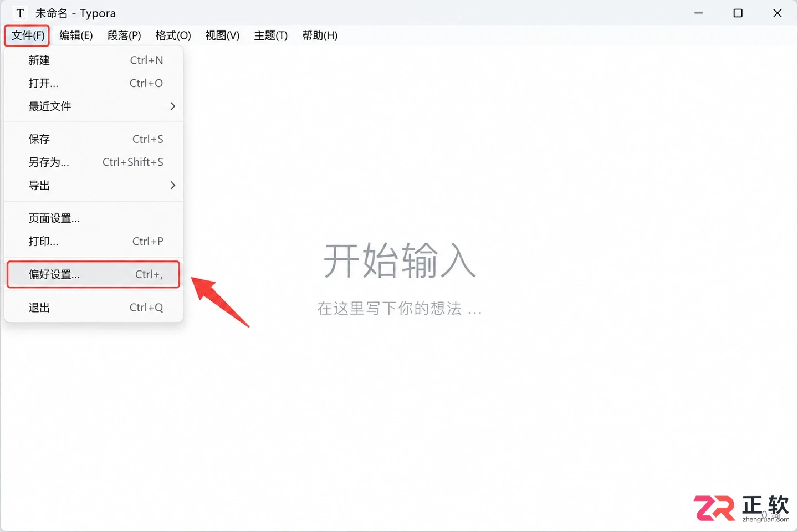Select the 打开... menu entry

94,83
